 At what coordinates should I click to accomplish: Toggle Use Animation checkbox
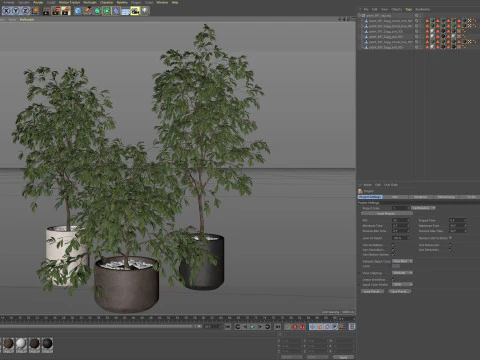(x=393, y=245)
